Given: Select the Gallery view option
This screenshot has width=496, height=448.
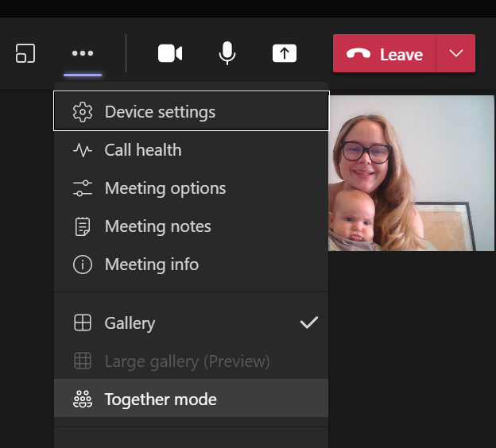Looking at the screenshot, I should point(191,322).
